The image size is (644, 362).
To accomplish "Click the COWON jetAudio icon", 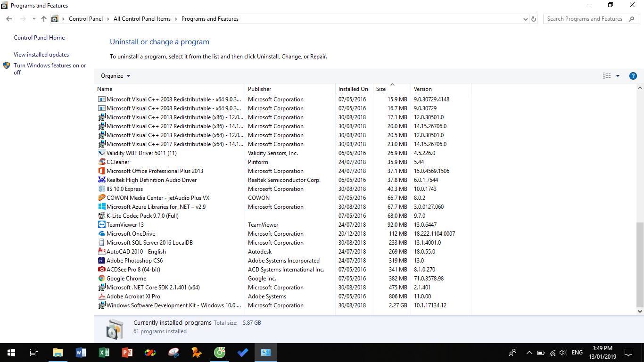I will pos(102,198).
